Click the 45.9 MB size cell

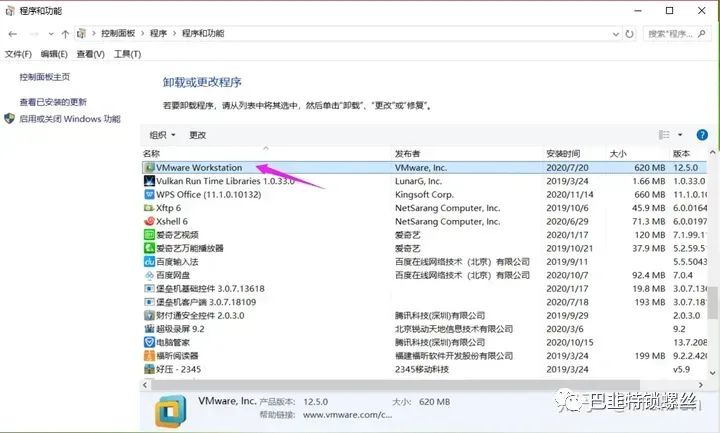click(x=648, y=208)
